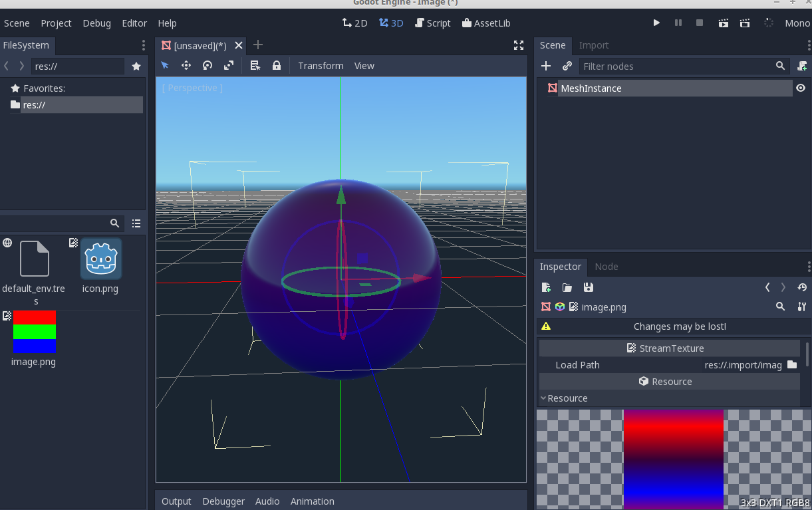Viewport: 812px width, 510px height.
Task: Select the res:// folder in tree
Action: pyautogui.click(x=76, y=104)
